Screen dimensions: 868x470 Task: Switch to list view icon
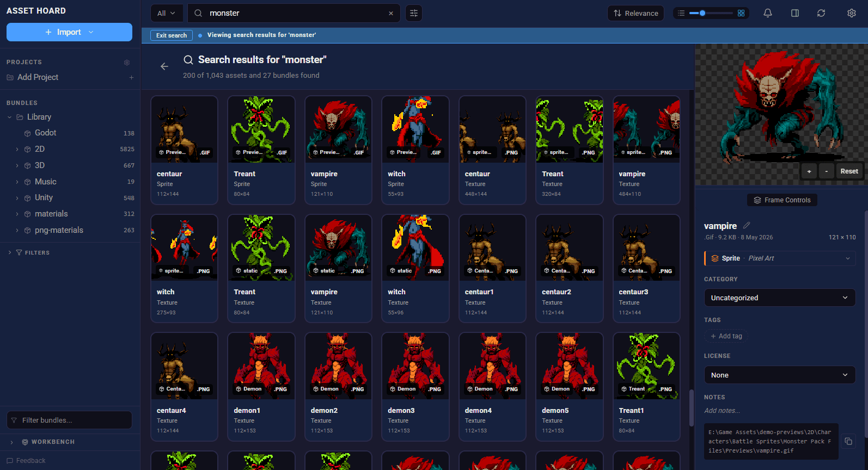(x=681, y=13)
